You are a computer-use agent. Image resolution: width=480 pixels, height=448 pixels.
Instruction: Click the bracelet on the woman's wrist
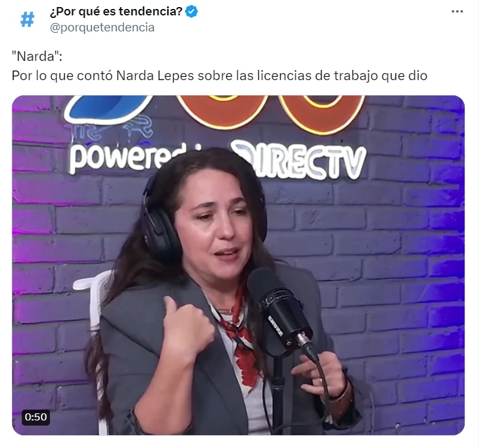tap(342, 392)
